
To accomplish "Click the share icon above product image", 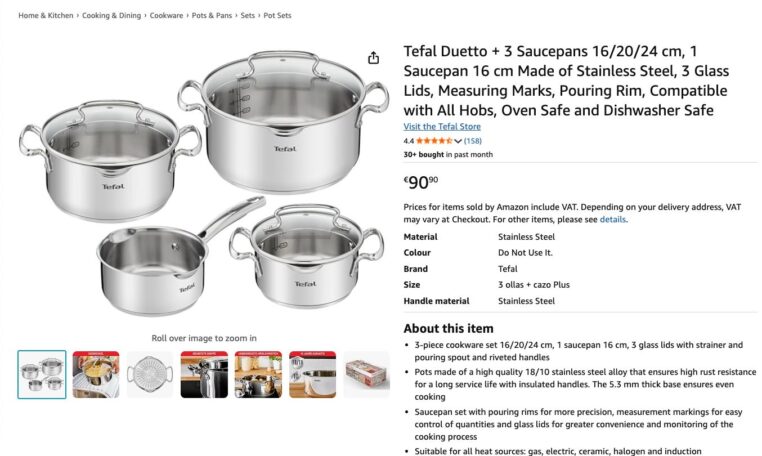I will point(373,58).
